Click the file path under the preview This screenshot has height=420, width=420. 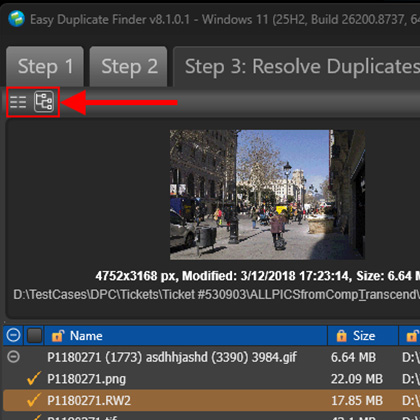coord(216,295)
